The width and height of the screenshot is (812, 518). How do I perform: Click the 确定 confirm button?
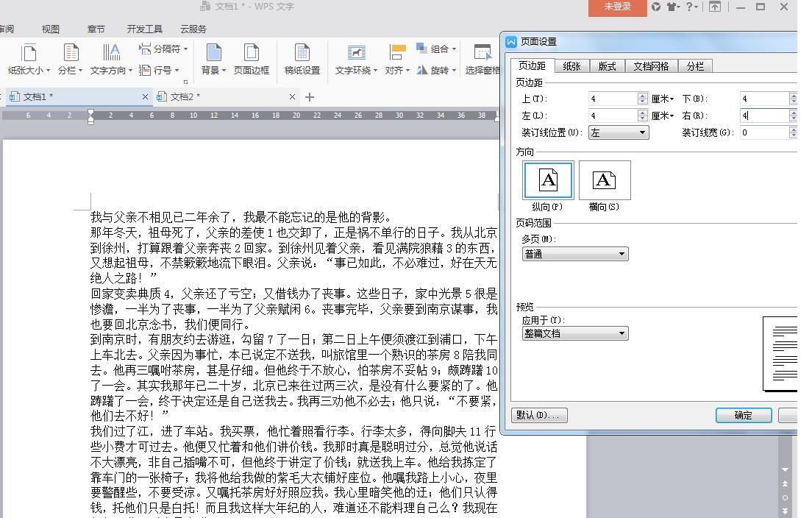coord(743,415)
